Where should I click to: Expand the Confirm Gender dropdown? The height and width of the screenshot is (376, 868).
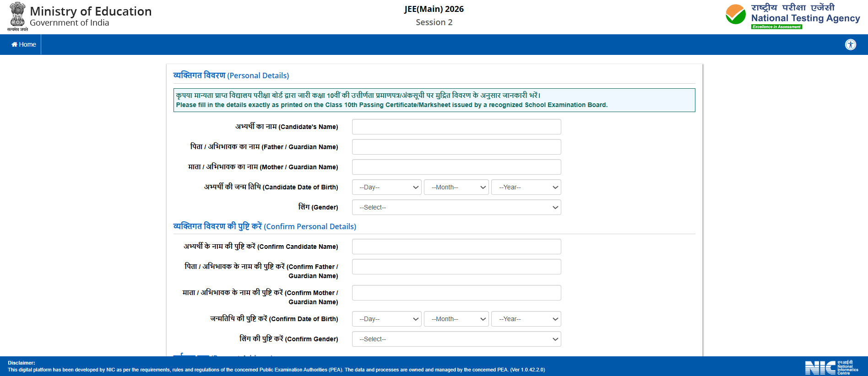point(456,339)
